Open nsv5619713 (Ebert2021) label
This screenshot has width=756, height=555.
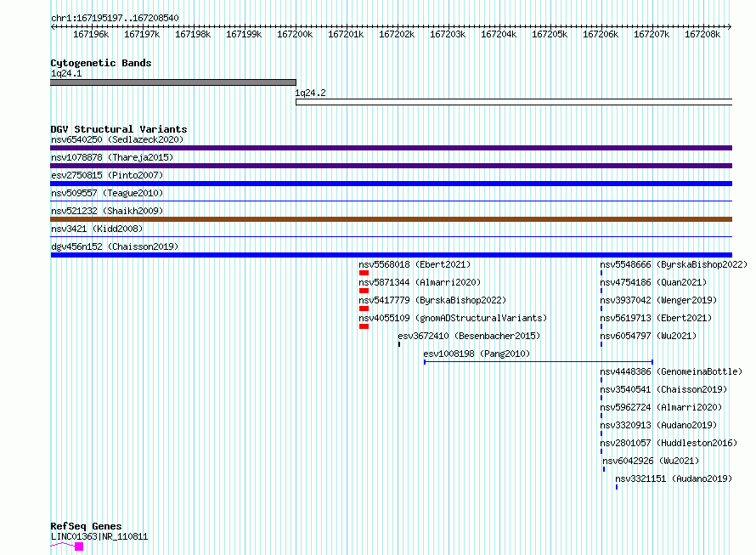pos(656,318)
